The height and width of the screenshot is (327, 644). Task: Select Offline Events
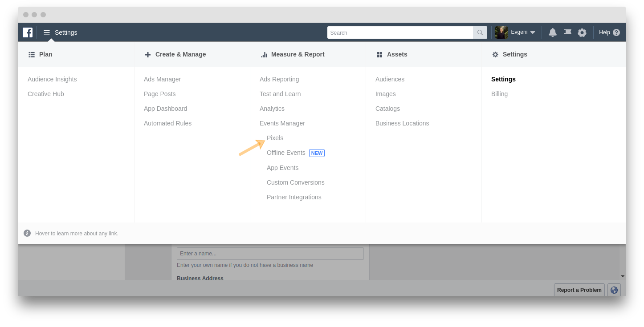[286, 153]
